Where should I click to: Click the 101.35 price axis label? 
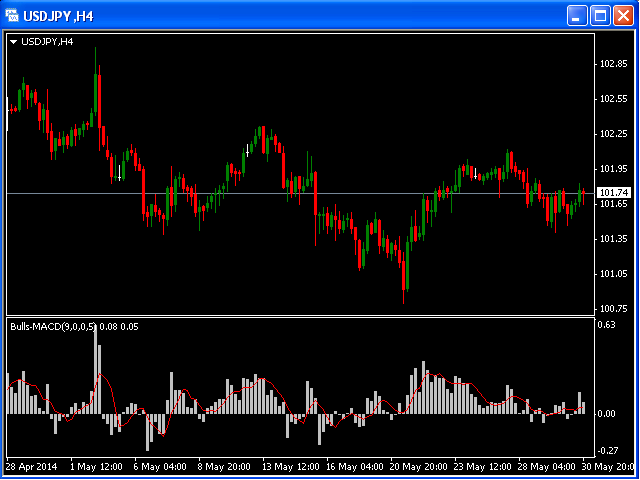pyautogui.click(x=614, y=239)
